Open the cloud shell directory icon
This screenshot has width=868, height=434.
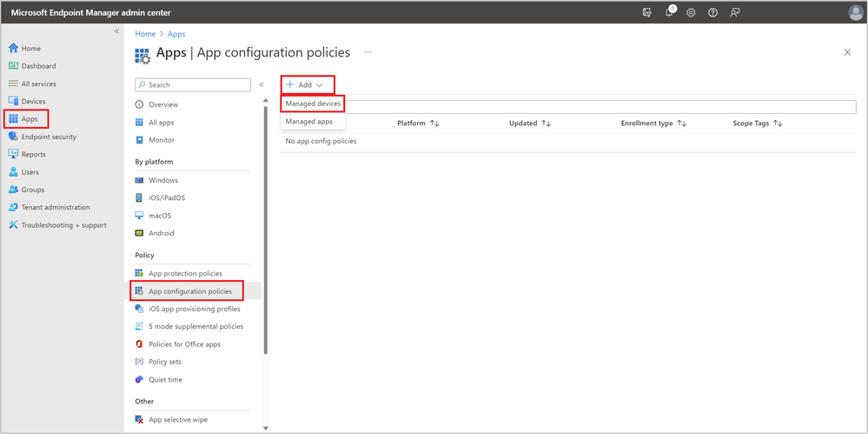point(646,13)
